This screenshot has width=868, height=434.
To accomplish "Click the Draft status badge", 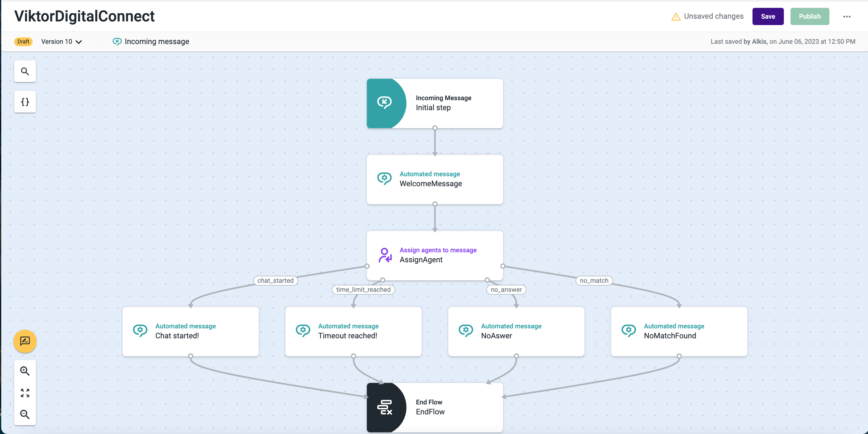I will [23, 41].
